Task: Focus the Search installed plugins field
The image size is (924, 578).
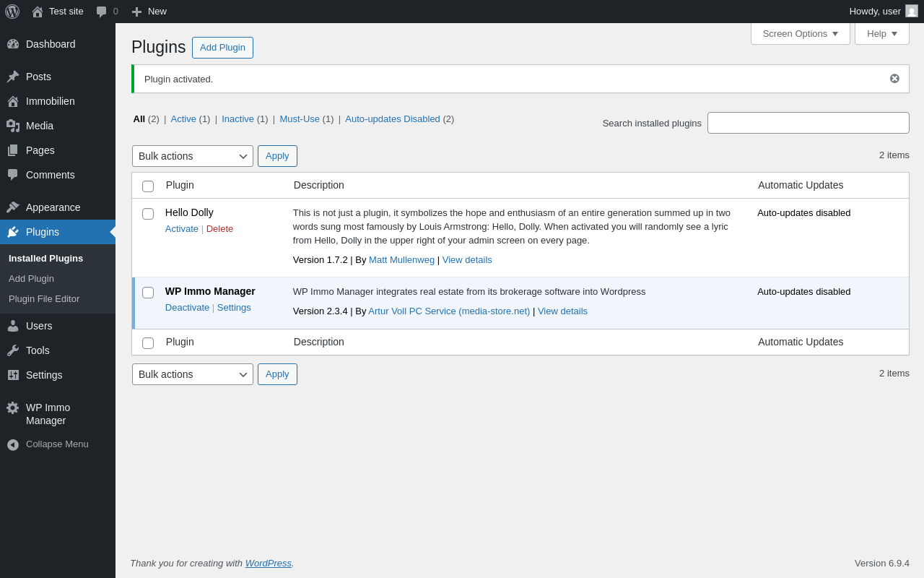Action: coord(808,123)
